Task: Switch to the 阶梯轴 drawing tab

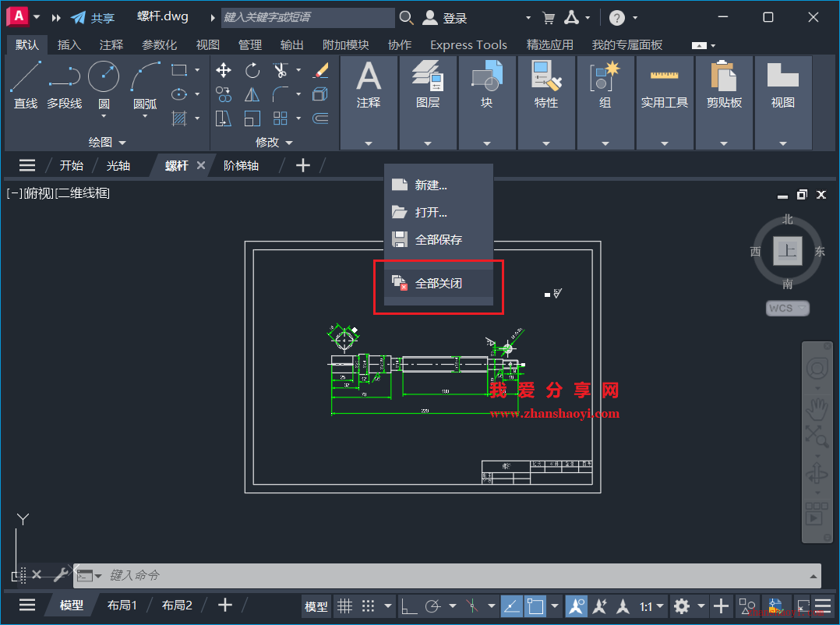Action: coord(242,165)
